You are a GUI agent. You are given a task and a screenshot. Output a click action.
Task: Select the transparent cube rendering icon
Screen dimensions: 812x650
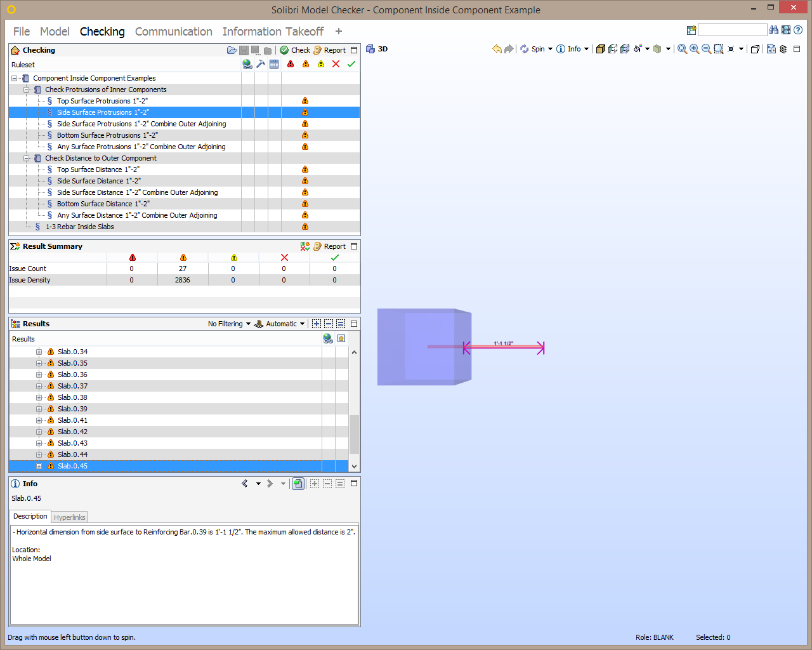tap(625, 49)
